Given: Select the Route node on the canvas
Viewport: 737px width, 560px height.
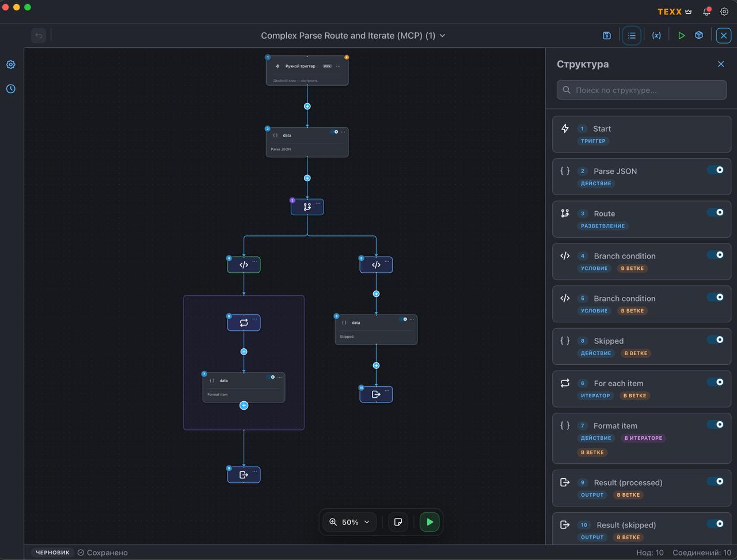Looking at the screenshot, I should point(307,206).
